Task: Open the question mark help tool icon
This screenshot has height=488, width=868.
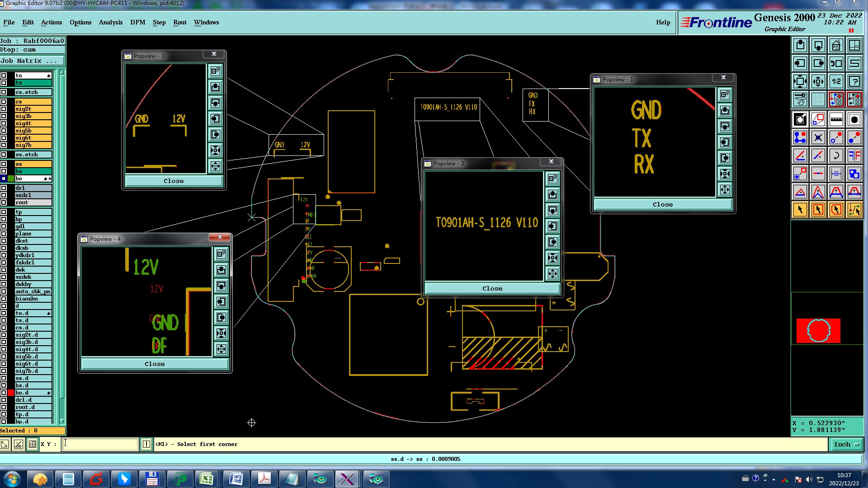Action: pos(854,81)
